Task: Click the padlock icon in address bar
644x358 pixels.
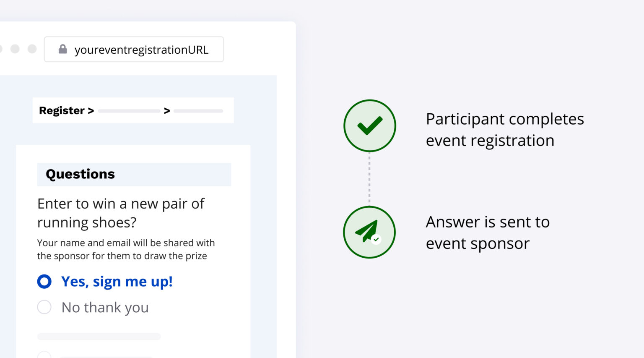Action: point(63,49)
